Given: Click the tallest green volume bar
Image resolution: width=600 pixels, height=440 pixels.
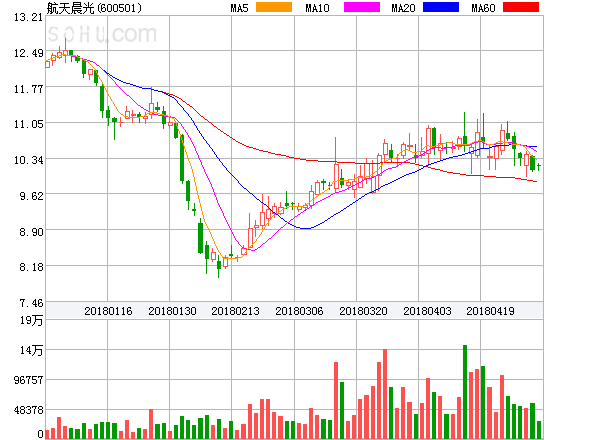Looking at the screenshot, I should coord(465,392).
